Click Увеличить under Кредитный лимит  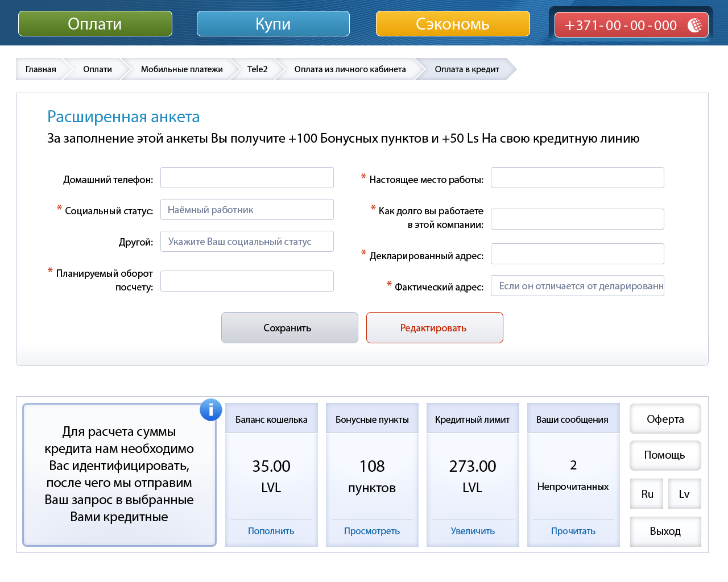pos(473,531)
